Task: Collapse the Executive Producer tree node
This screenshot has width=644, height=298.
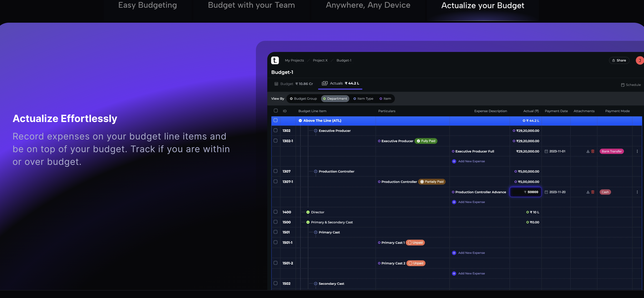Action: pyautogui.click(x=316, y=131)
